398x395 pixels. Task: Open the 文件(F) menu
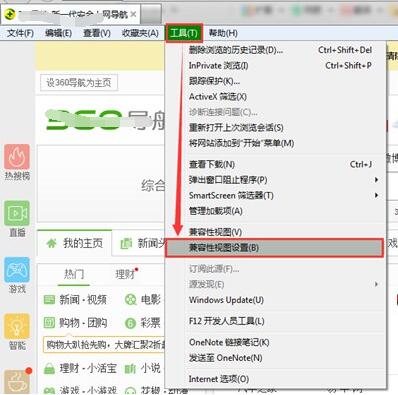click(x=20, y=33)
